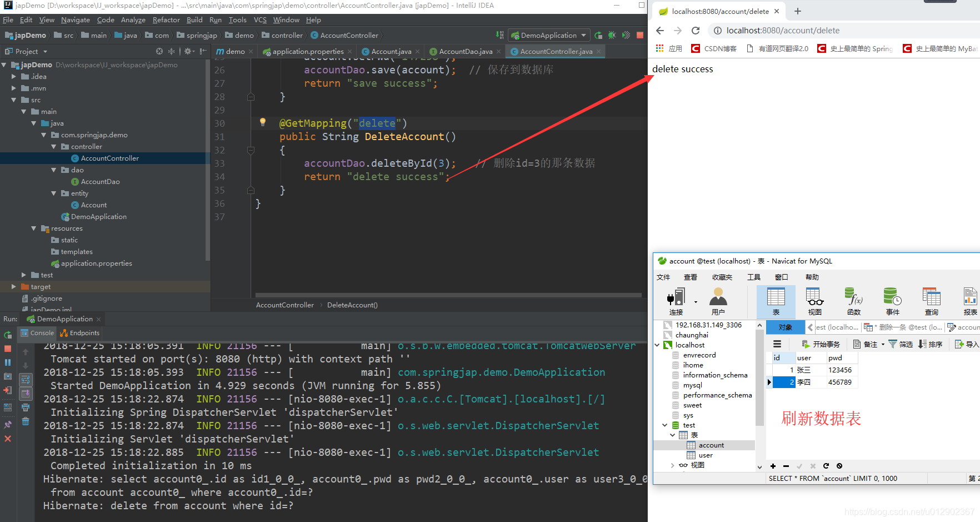Click the red Stop square in IntelliJ toolbar
The height and width of the screenshot is (522, 980).
coord(640,35)
